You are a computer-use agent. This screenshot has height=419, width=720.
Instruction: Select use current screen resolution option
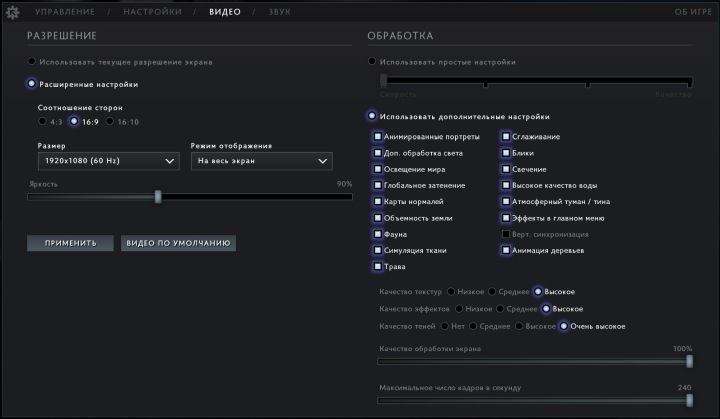33,62
